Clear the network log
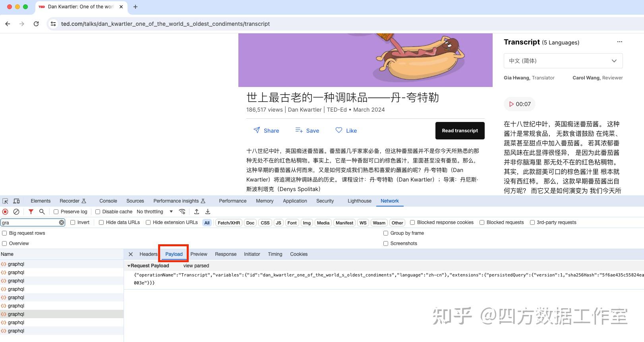The image size is (644, 342). tap(16, 212)
